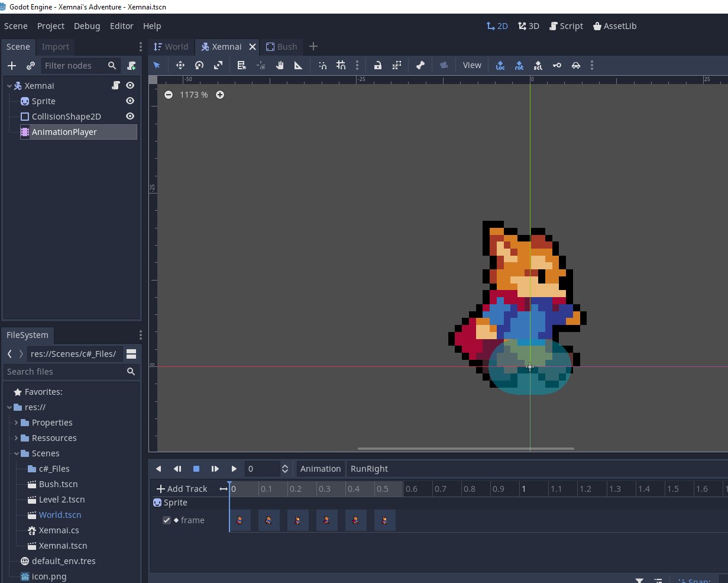
Task: Pick the Ruler mode tool
Action: (x=298, y=66)
